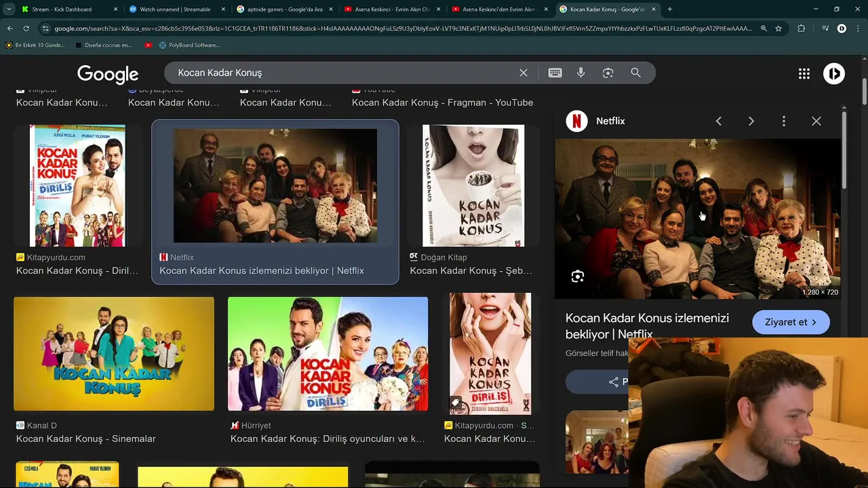Click Kocan Kadar Konuş: Diriliş oyuncuları caption
868x488 pixels.
(x=328, y=439)
